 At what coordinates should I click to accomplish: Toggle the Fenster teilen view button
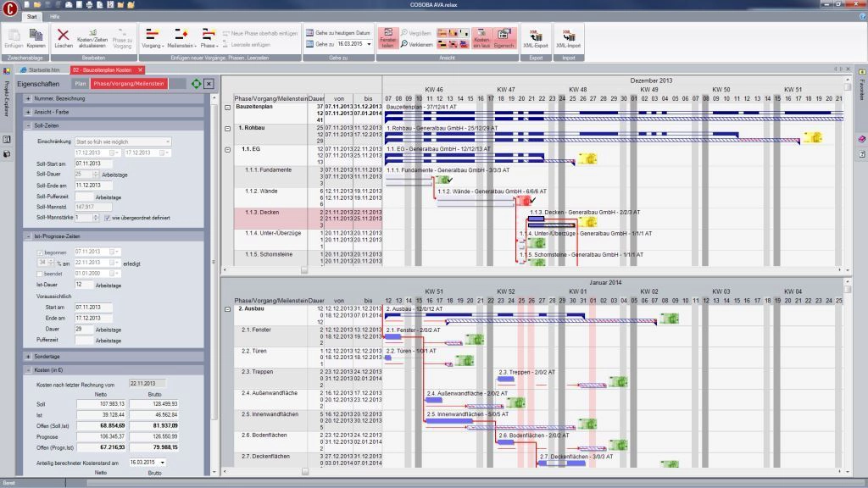387,38
